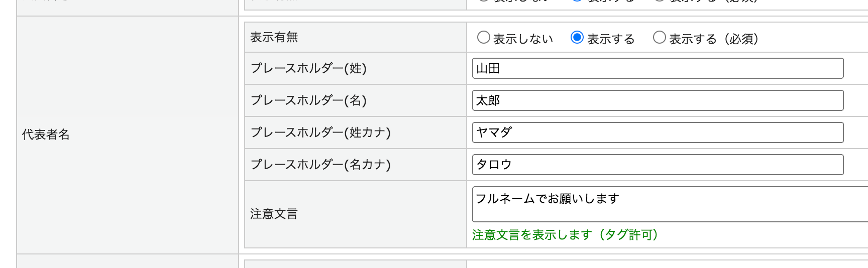The height and width of the screenshot is (268, 868).
Task: Click the プレースホルダー(姓カナ) label cell
Action: pos(320,133)
